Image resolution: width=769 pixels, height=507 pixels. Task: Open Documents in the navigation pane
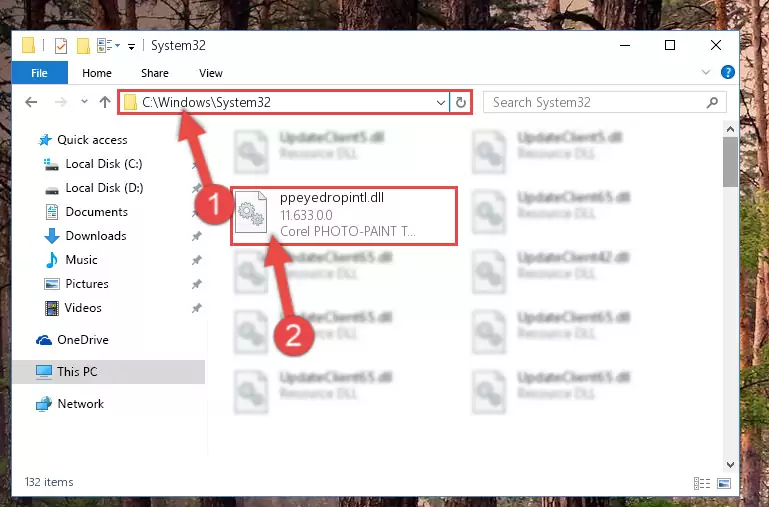point(97,212)
